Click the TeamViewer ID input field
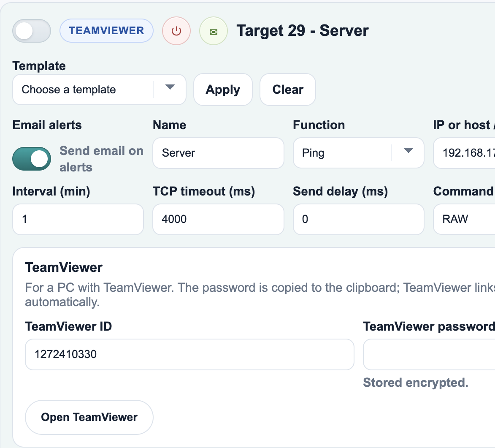 [189, 355]
